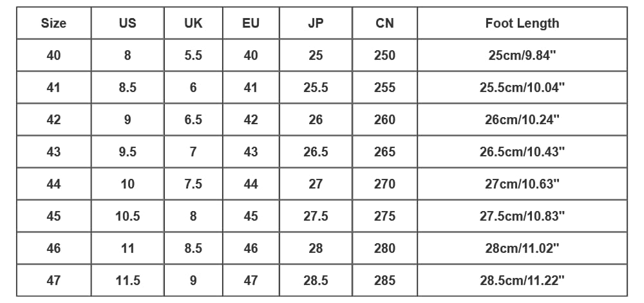644x303 pixels.
Task: Select the JP size 27 cell
Action: coord(316,184)
